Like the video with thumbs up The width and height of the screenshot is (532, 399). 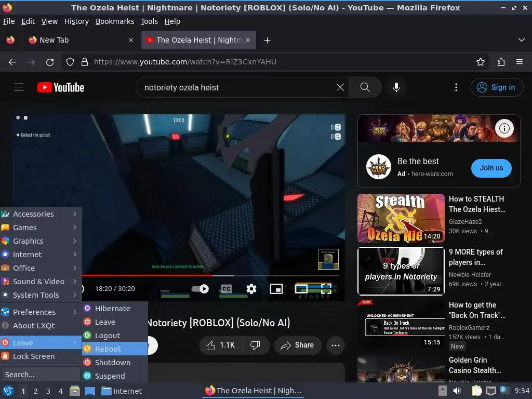click(220, 345)
